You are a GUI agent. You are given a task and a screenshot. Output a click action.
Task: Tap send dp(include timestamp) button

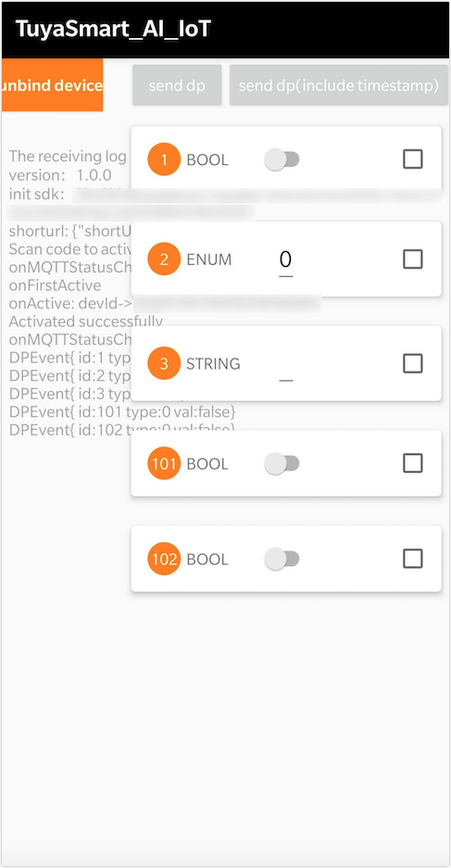click(x=339, y=85)
